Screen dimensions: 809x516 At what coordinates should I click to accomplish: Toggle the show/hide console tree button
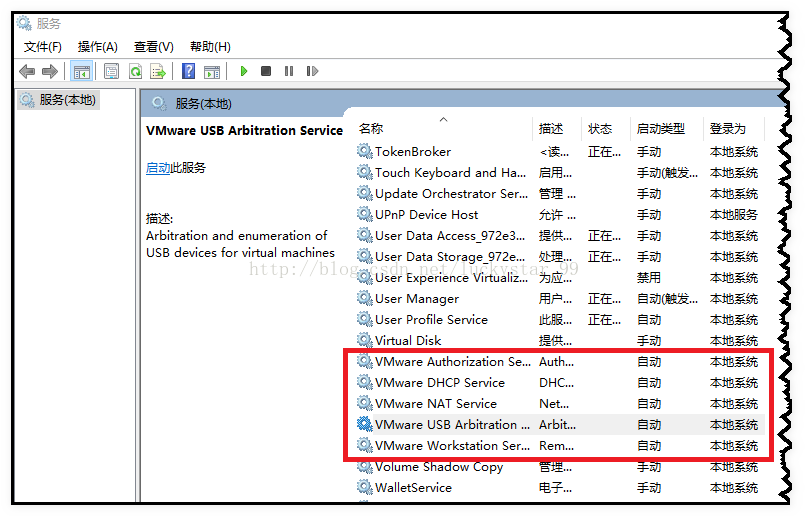[x=81, y=71]
